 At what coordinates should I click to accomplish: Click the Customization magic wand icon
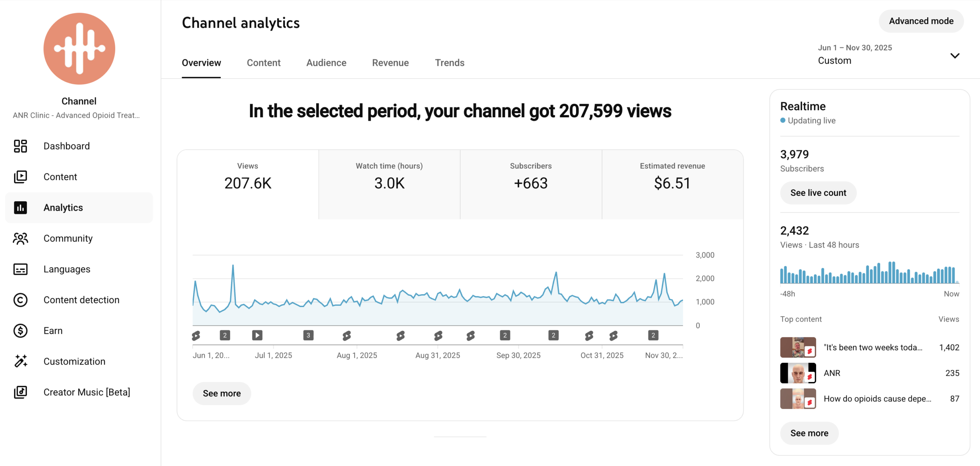pyautogui.click(x=20, y=361)
